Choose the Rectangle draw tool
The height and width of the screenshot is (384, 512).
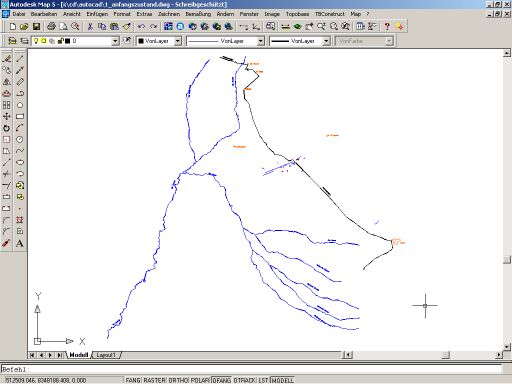click(x=20, y=116)
